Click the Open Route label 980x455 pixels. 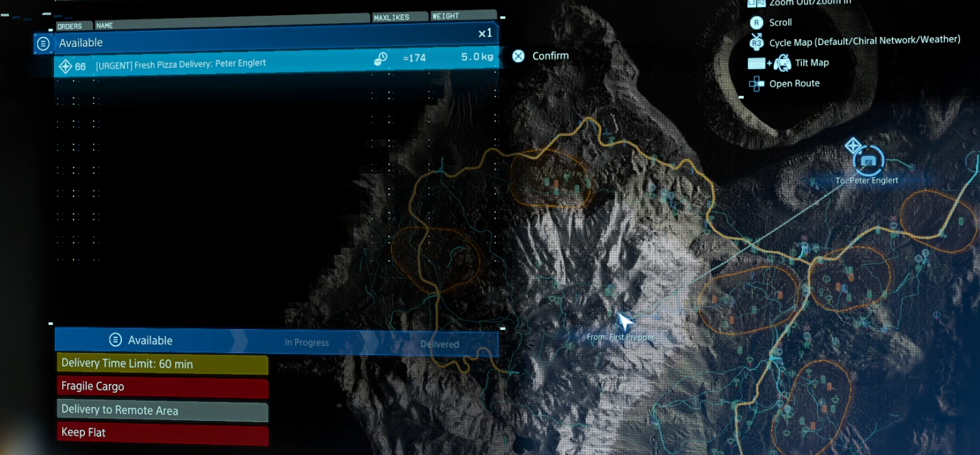point(794,83)
